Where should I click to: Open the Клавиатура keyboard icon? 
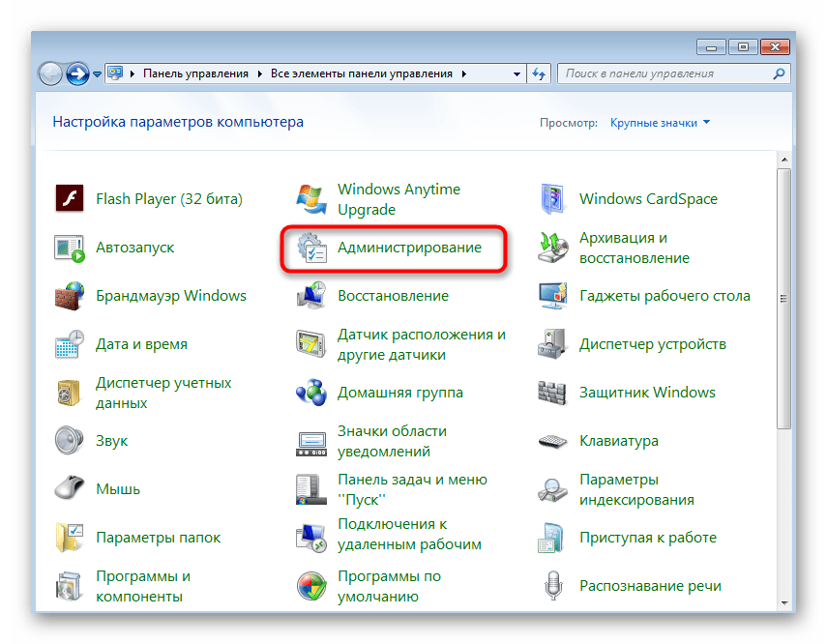click(553, 441)
